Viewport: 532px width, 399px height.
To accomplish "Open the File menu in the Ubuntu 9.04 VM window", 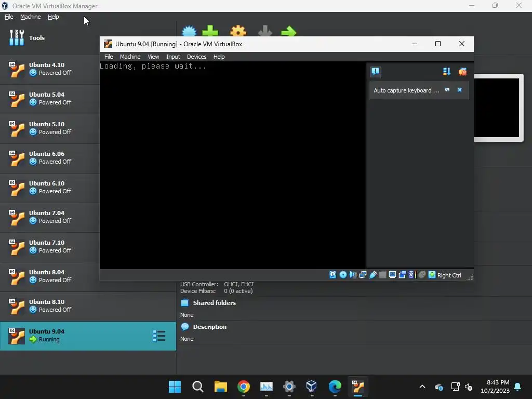I will coord(109,57).
